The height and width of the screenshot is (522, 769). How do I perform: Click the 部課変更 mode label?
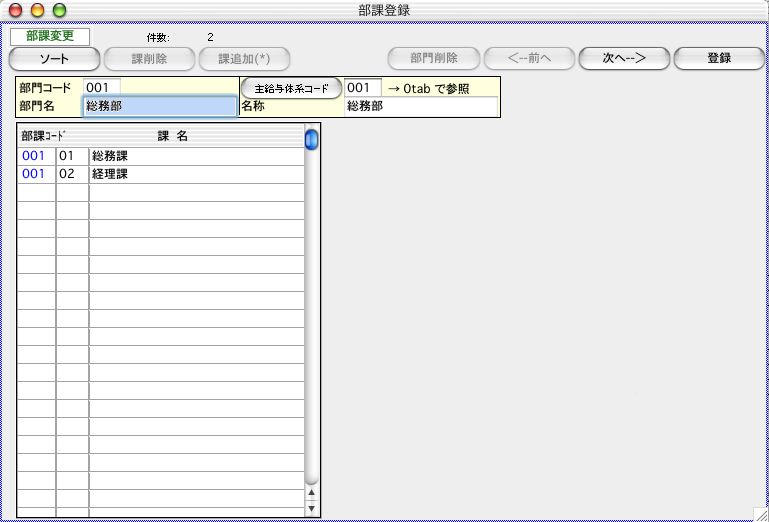(50, 37)
